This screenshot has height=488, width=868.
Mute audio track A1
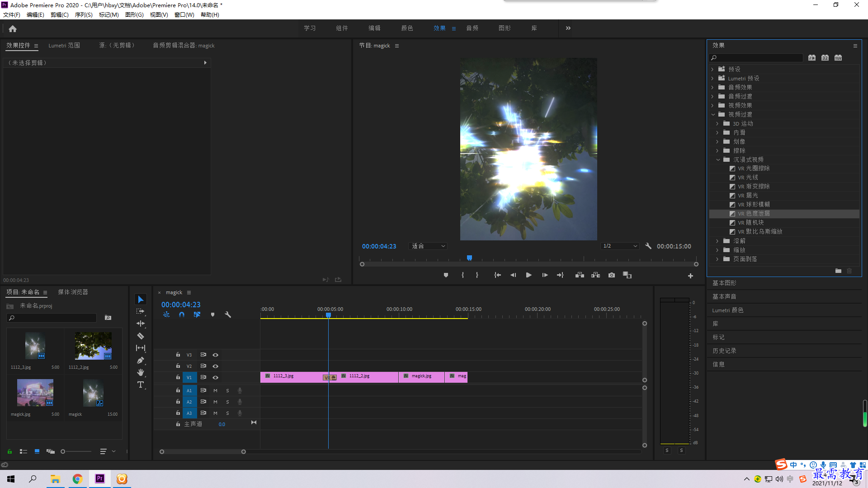216,390
